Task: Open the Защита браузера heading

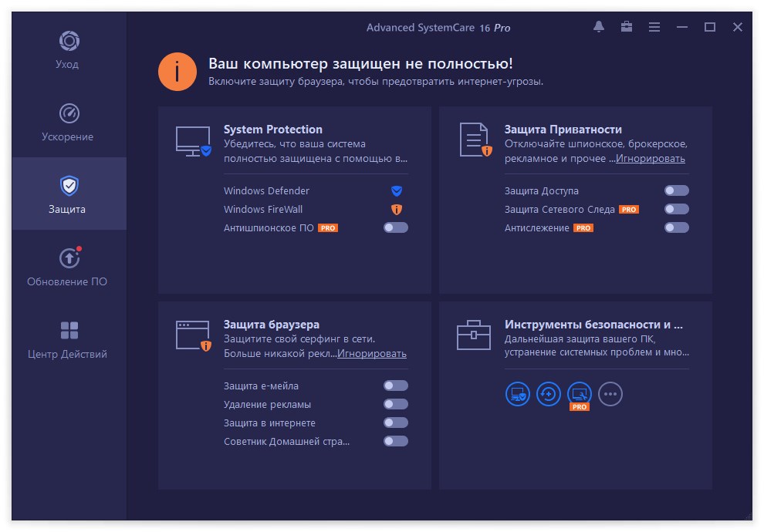Action: 272,325
